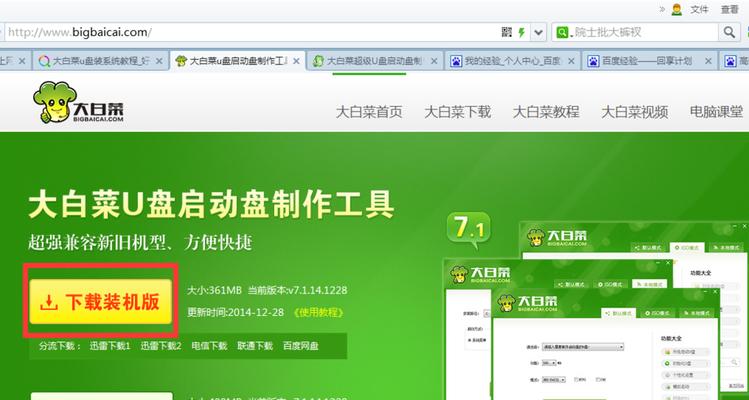Close the 大白菜u盘装系统教程 tab
749x400 pixels.
[160, 61]
